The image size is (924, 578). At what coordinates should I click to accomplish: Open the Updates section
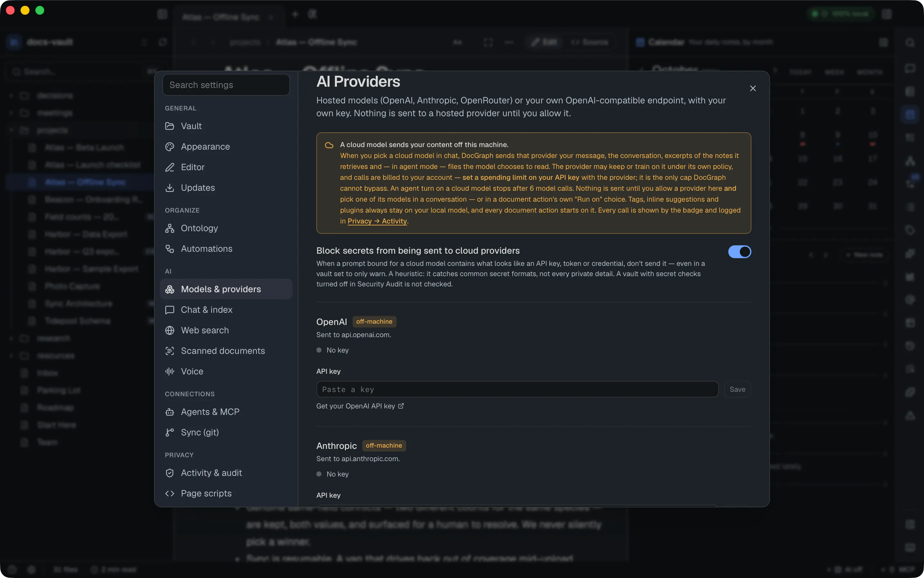[226, 188]
